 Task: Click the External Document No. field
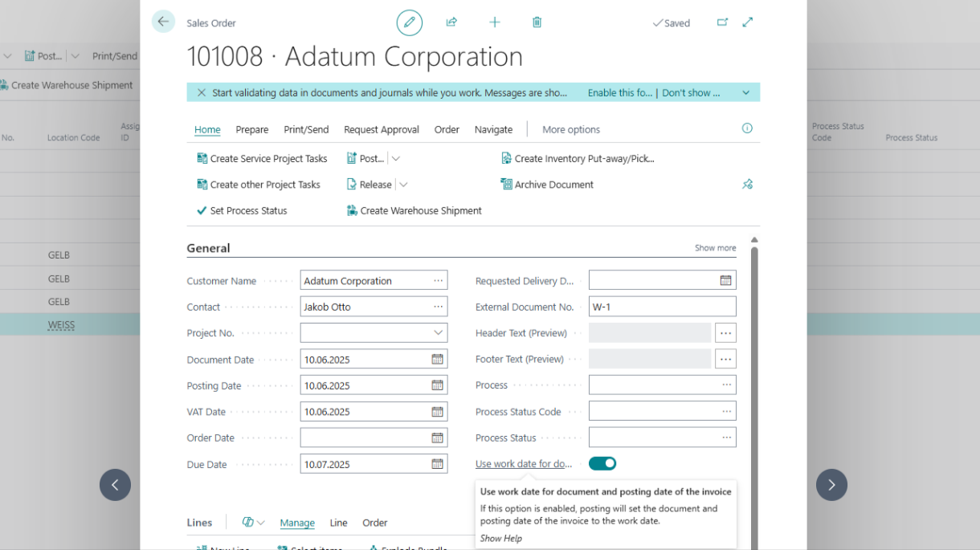coord(663,307)
